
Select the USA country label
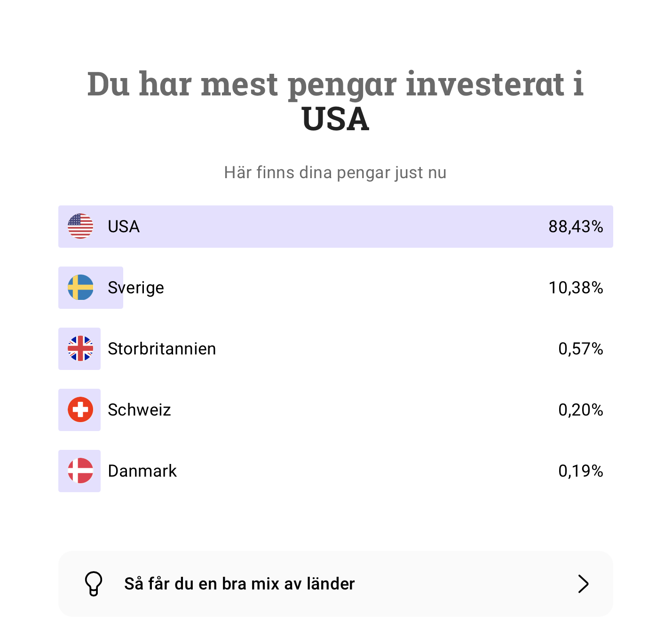pos(124,227)
